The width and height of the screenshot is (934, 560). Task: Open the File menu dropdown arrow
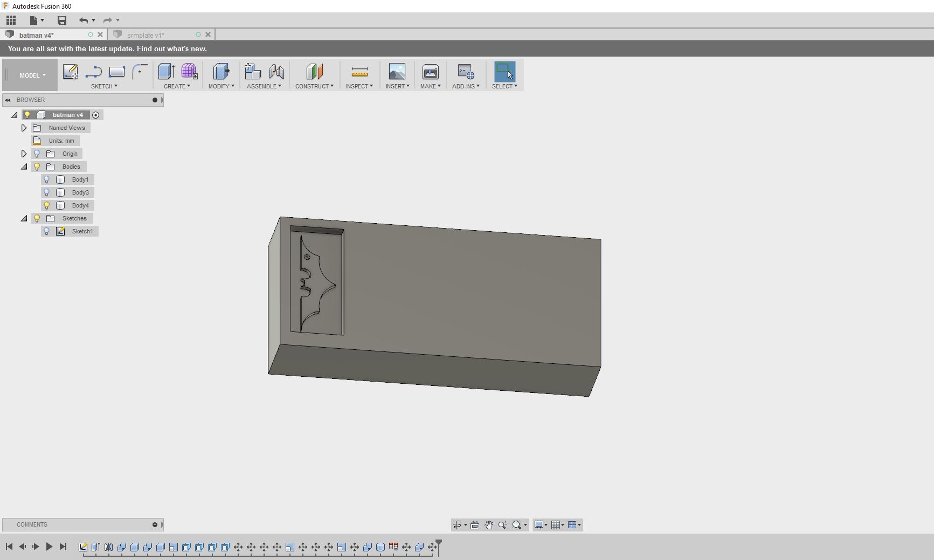coord(42,20)
